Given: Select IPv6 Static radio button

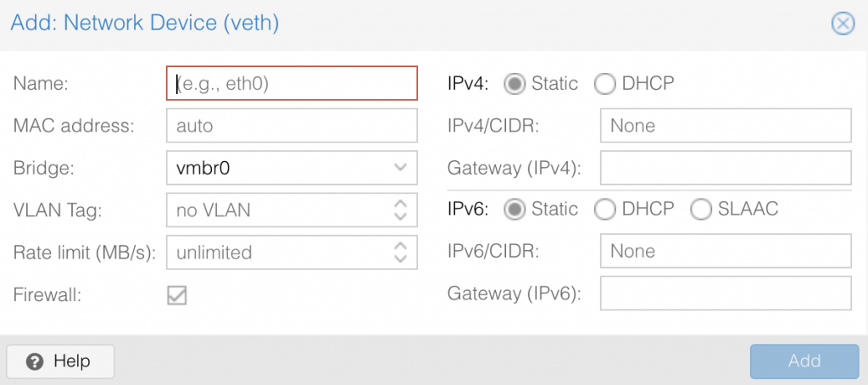Looking at the screenshot, I should pyautogui.click(x=515, y=209).
